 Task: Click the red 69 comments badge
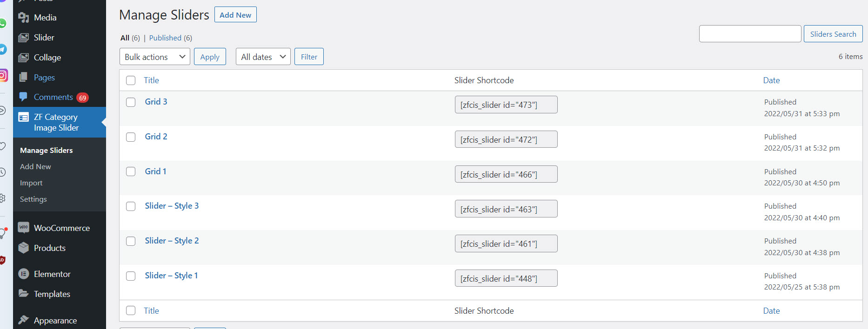(x=82, y=98)
